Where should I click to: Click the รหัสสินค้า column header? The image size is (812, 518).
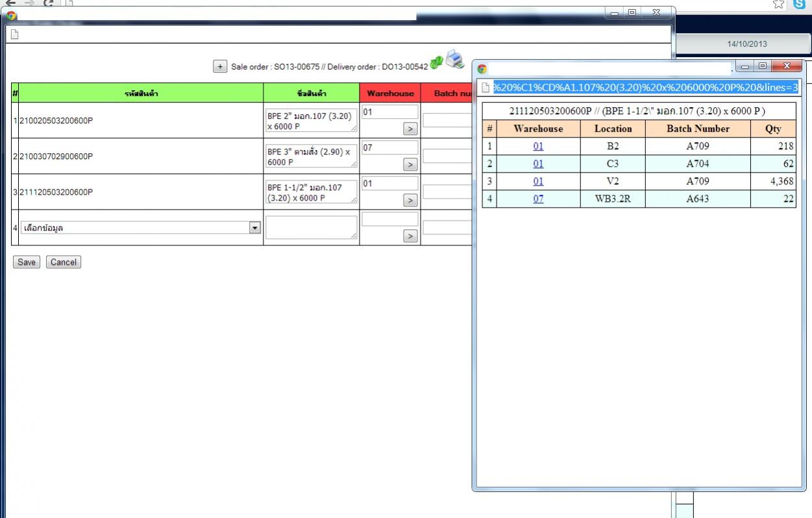pyautogui.click(x=141, y=93)
